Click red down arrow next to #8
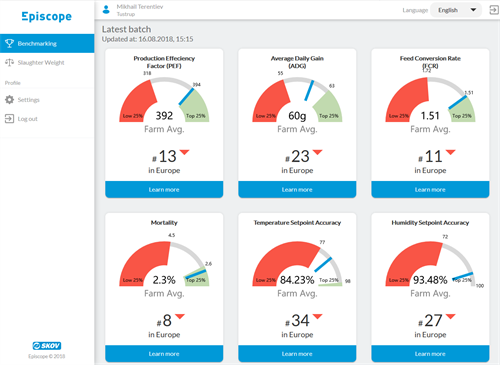 (180, 316)
